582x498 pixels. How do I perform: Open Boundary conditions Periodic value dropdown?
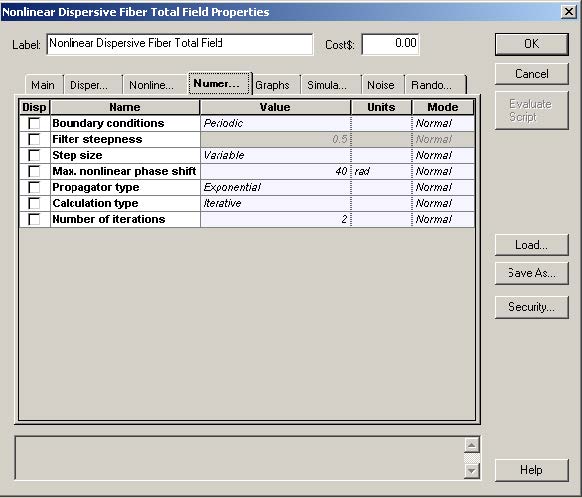pyautogui.click(x=275, y=123)
